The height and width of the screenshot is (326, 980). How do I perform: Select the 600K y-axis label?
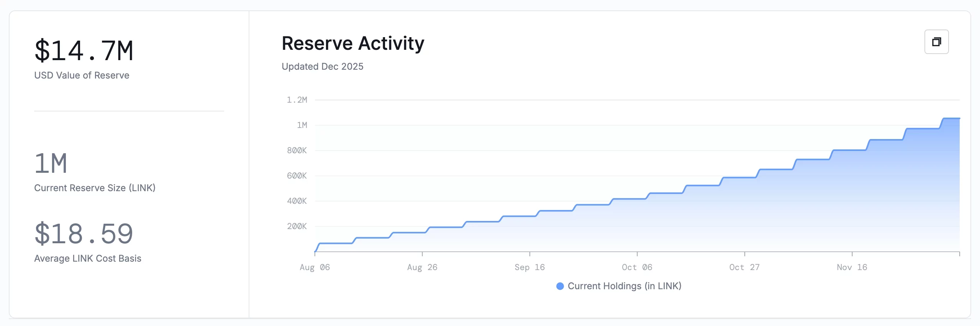(297, 176)
